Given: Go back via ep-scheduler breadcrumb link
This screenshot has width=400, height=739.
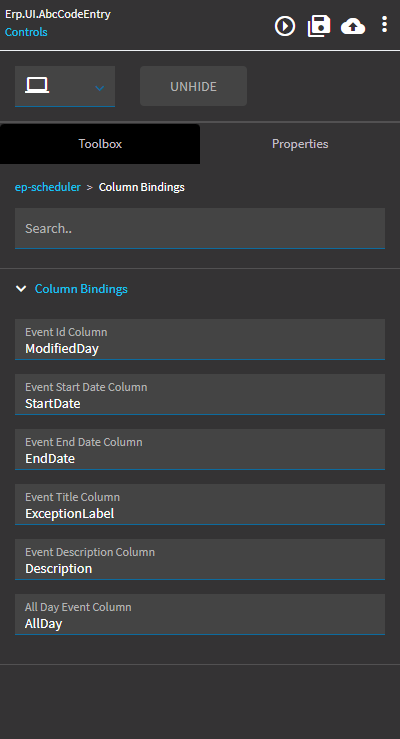Looking at the screenshot, I should point(48,187).
